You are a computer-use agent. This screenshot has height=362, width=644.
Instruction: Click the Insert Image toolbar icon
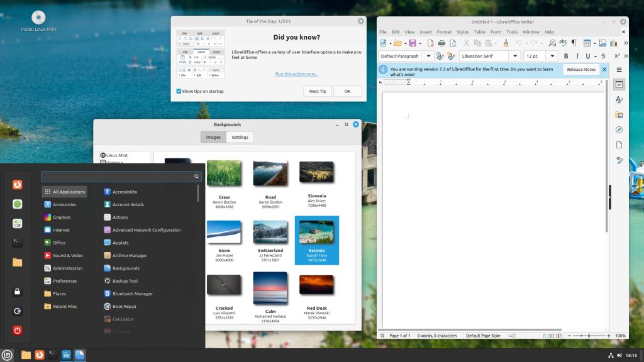602,43
